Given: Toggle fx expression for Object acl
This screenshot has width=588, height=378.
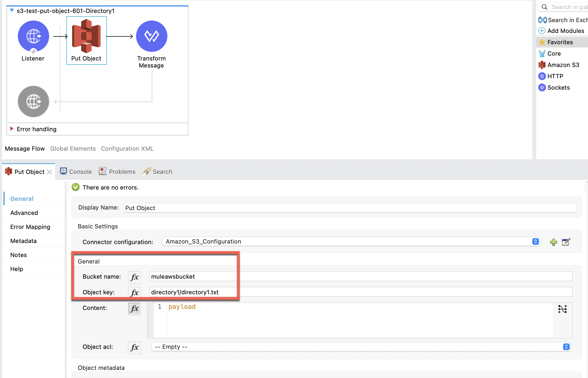Looking at the screenshot, I should click(134, 347).
